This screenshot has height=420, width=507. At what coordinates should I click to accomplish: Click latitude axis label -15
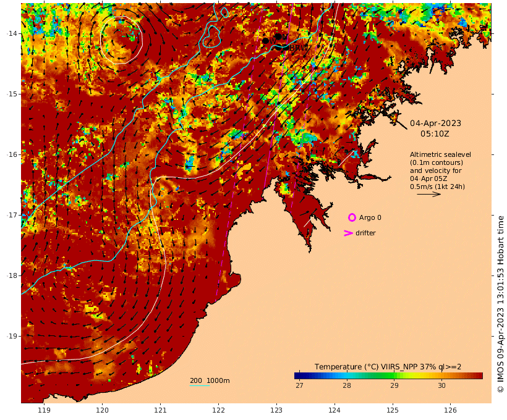click(x=11, y=94)
